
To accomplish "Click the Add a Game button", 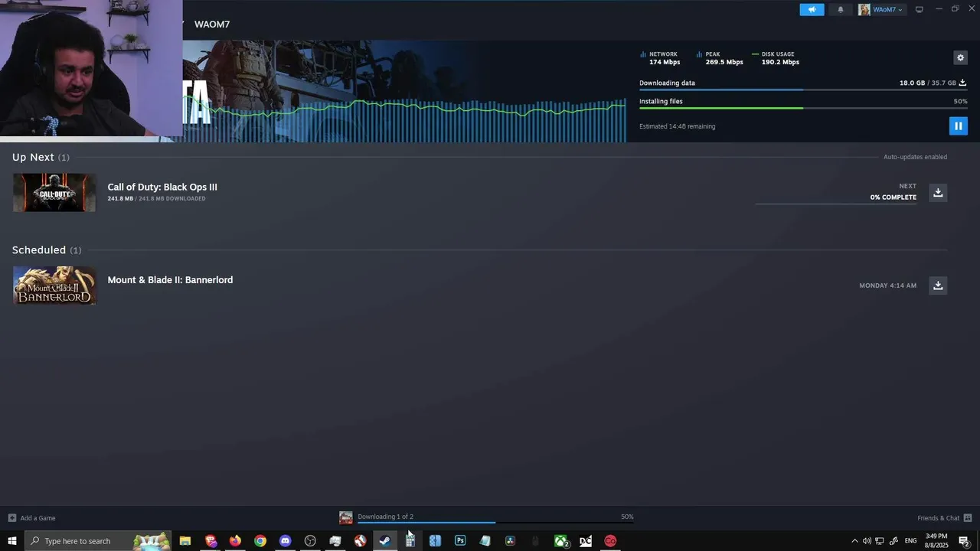I will pyautogui.click(x=31, y=518).
